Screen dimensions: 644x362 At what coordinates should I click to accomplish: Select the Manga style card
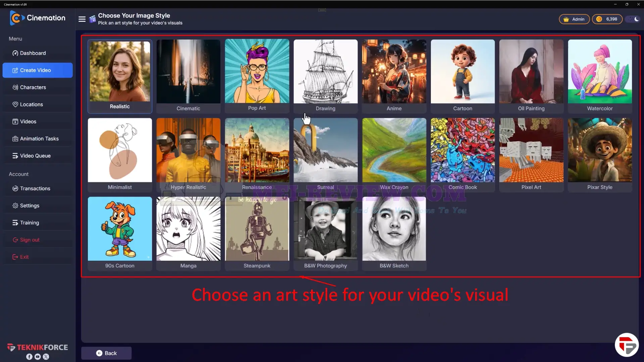pos(188,234)
